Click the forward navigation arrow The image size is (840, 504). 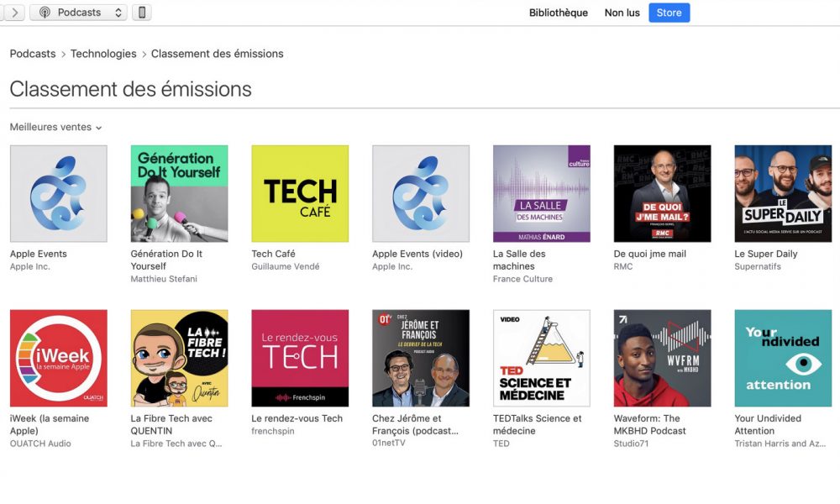pos(15,13)
